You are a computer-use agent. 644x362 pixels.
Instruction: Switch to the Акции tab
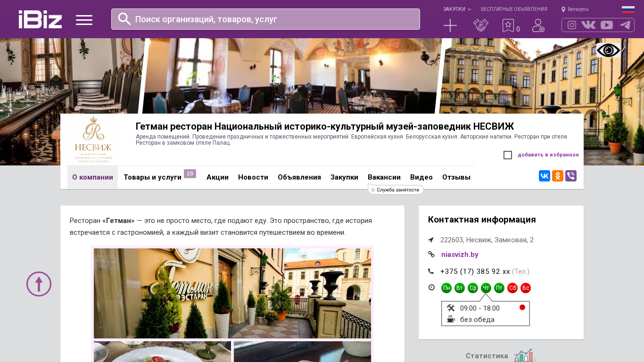(217, 177)
